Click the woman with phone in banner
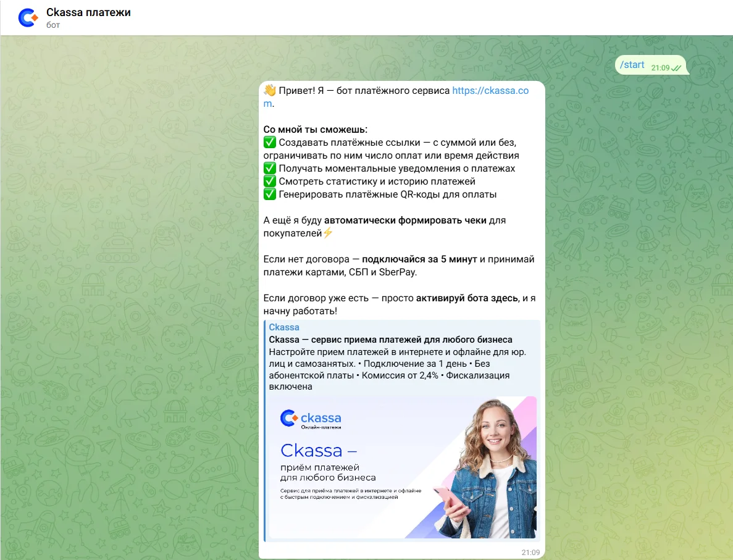The width and height of the screenshot is (733, 560). coord(488,467)
